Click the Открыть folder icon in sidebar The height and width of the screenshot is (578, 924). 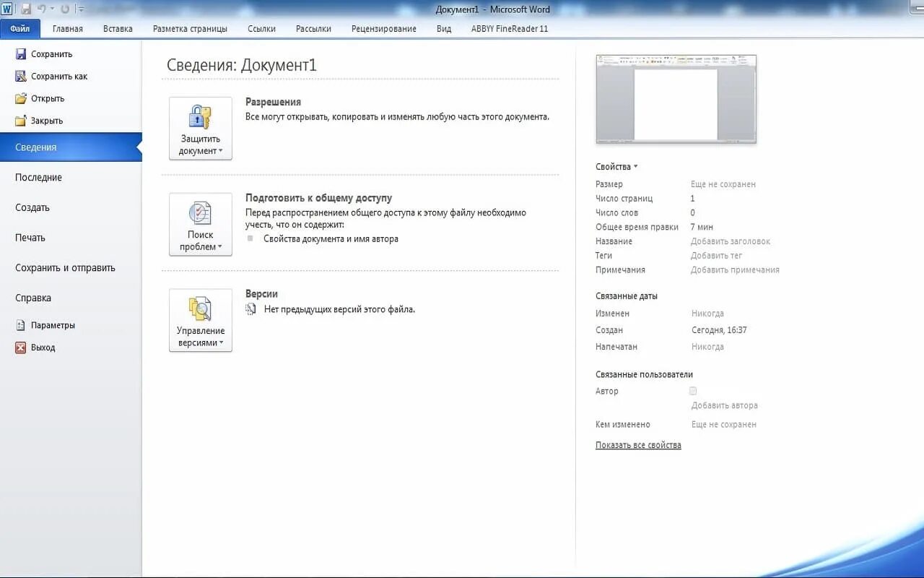click(21, 98)
